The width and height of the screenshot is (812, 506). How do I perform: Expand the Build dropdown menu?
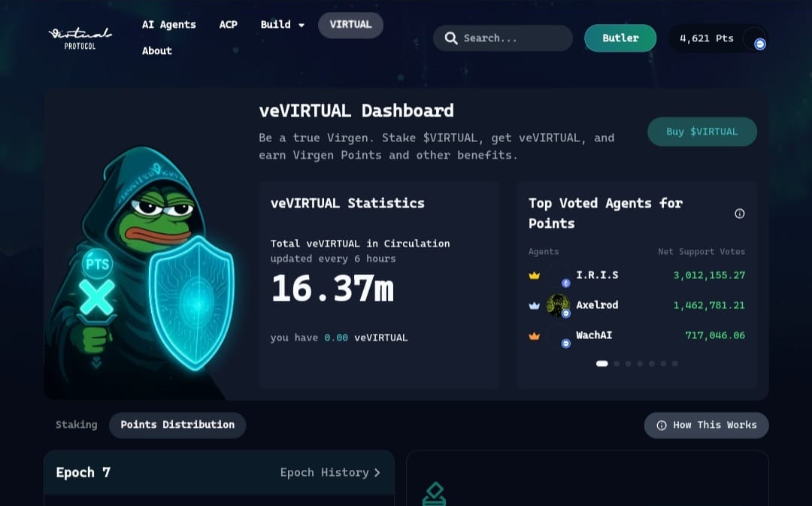pos(282,25)
